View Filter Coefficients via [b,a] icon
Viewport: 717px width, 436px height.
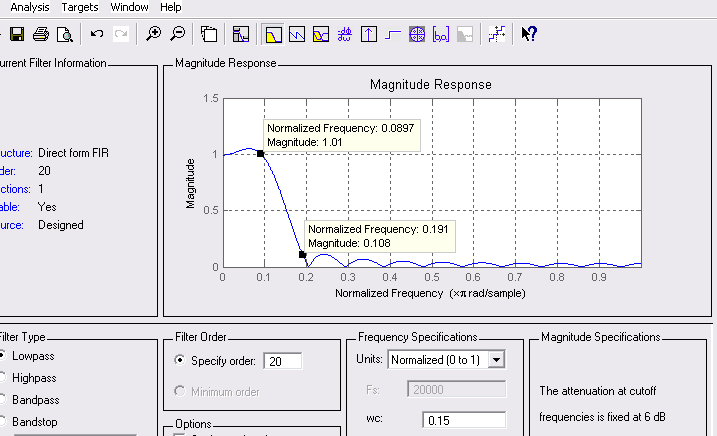[x=441, y=34]
